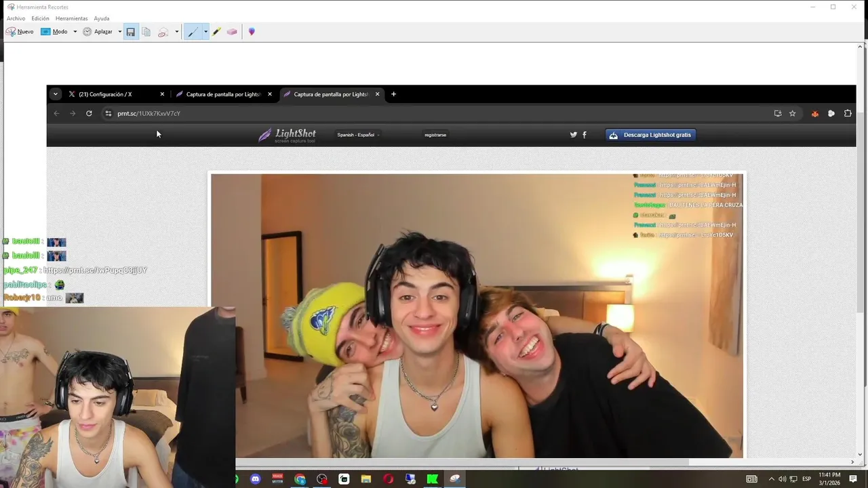Screen dimensions: 868x488
Task: Click the Modo snip mode button
Action: (54, 32)
